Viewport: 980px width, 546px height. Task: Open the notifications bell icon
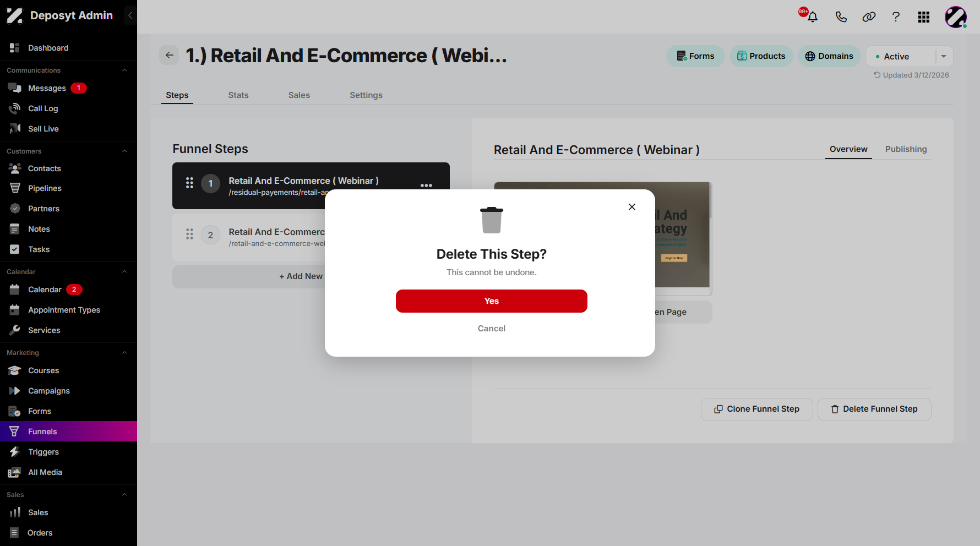click(x=812, y=17)
